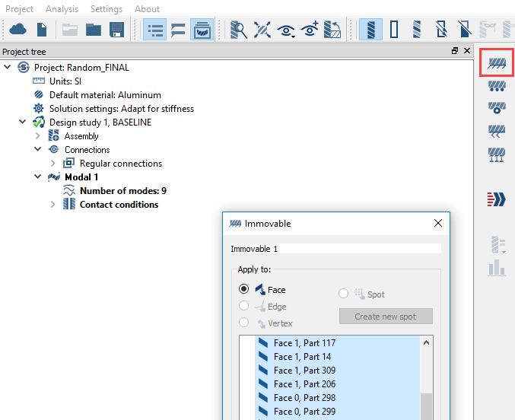The image size is (515, 420).
Task: Select the Face radio button
Action: [x=244, y=289]
